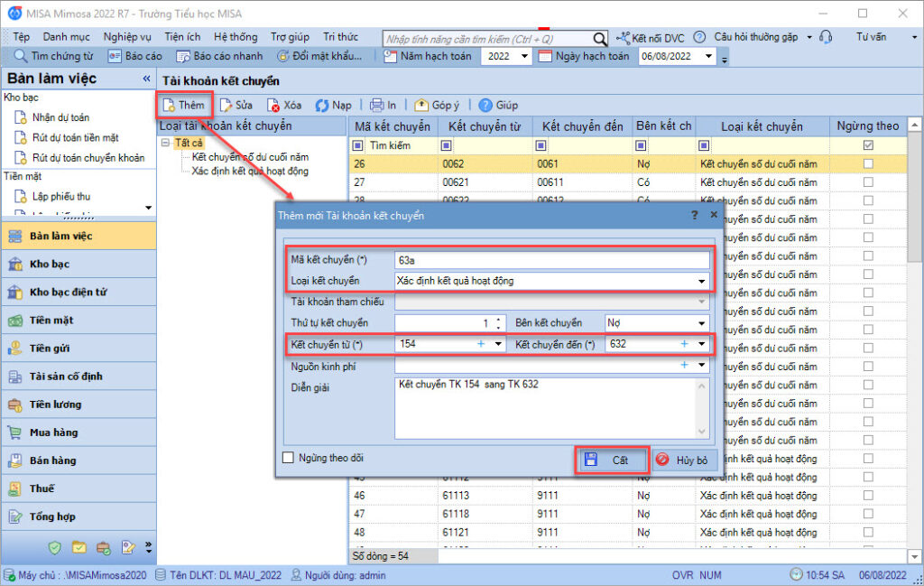
Task: Click the In (Print) toolbar icon
Action: click(377, 105)
